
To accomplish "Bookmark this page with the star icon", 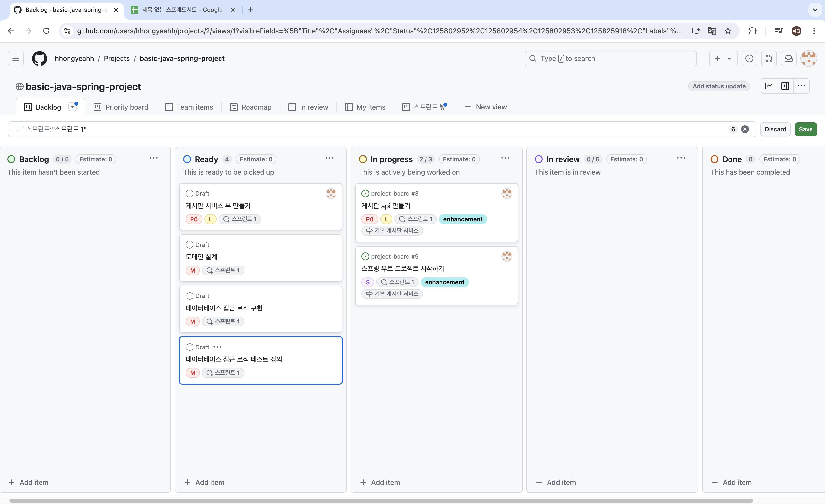I will (728, 31).
